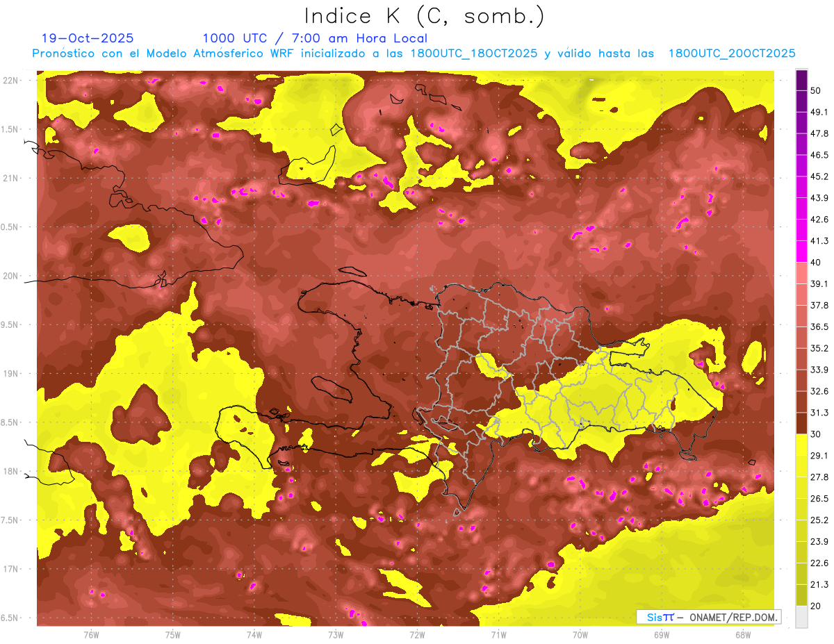Click the colorbar value "22.6"
834x644 pixels.
(820, 563)
